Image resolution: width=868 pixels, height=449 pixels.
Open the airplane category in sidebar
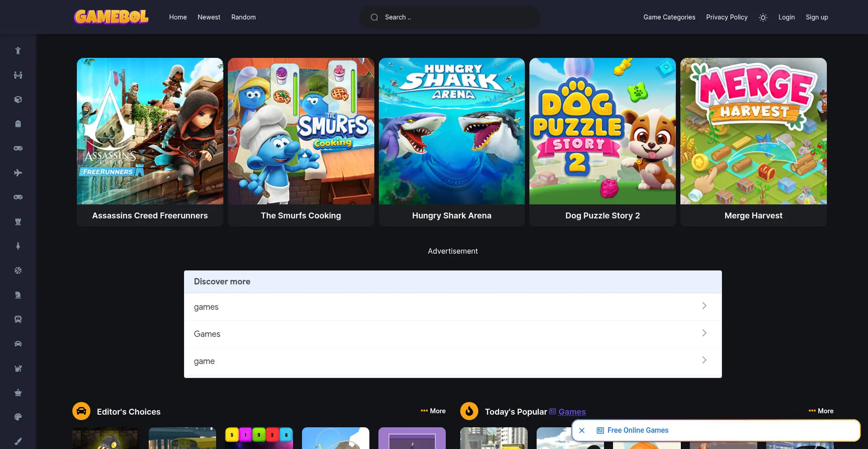18,173
